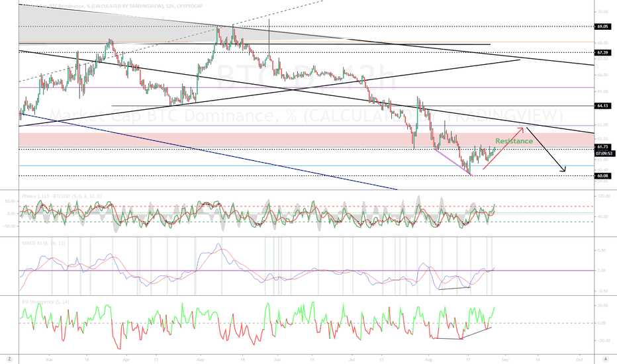Select the RSI Divergence indicator legend
Viewport: 617px width, 364px height.
46,302
